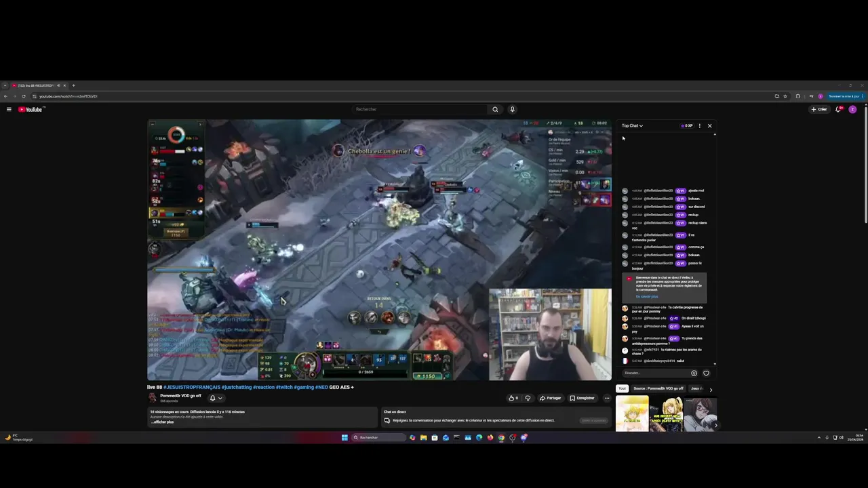Mute the tab via speaker icon
868x488 pixels.
click(58, 85)
